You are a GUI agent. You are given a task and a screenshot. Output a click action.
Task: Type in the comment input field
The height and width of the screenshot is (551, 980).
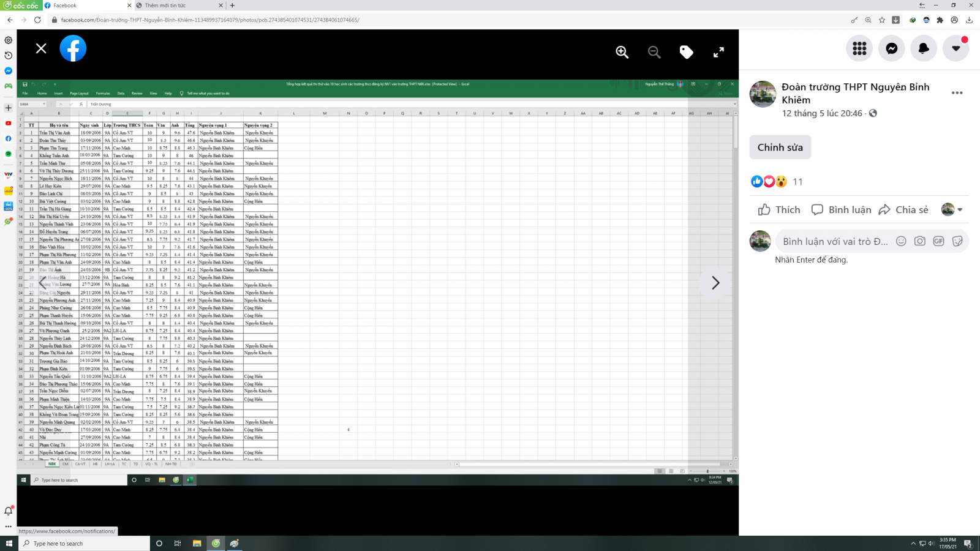834,241
